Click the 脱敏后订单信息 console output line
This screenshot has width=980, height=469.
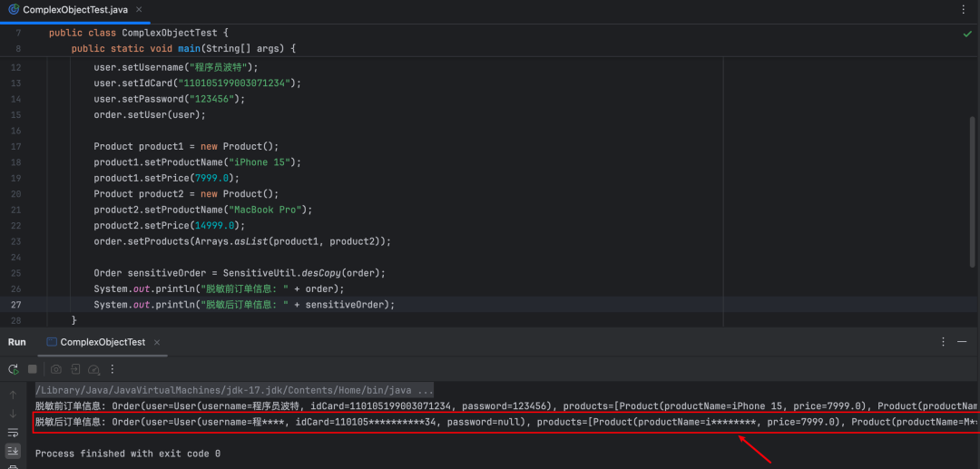tap(507, 423)
